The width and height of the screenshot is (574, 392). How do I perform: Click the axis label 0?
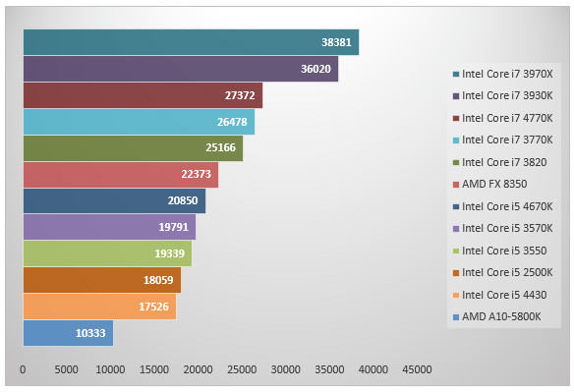point(23,369)
